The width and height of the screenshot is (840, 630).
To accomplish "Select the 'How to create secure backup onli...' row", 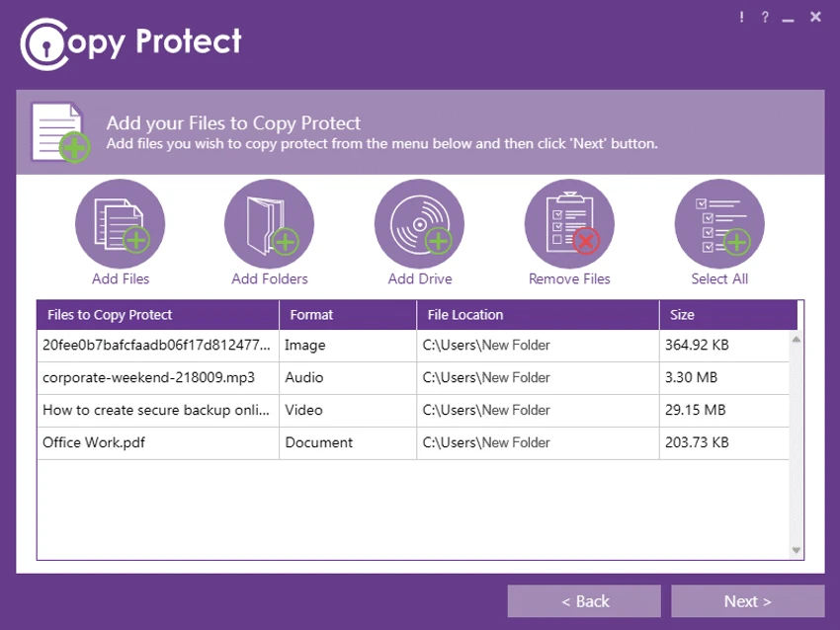I will (x=413, y=411).
